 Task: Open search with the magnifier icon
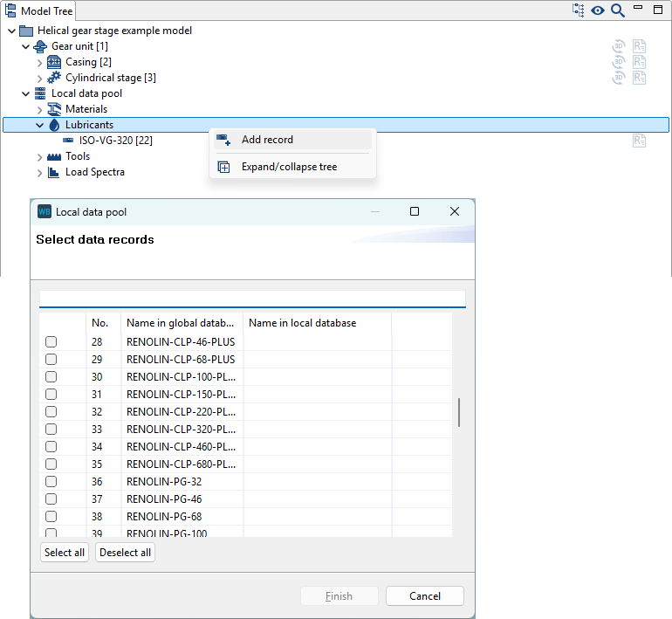point(618,10)
